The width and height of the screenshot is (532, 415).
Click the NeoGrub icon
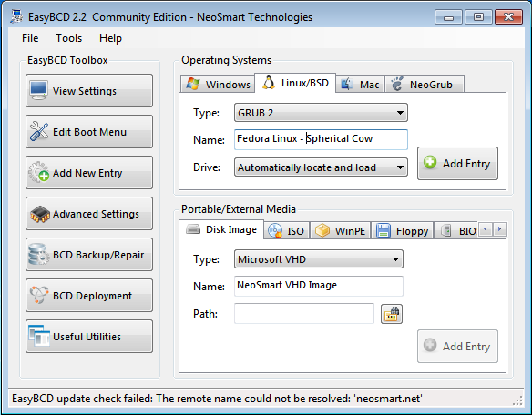(x=396, y=84)
